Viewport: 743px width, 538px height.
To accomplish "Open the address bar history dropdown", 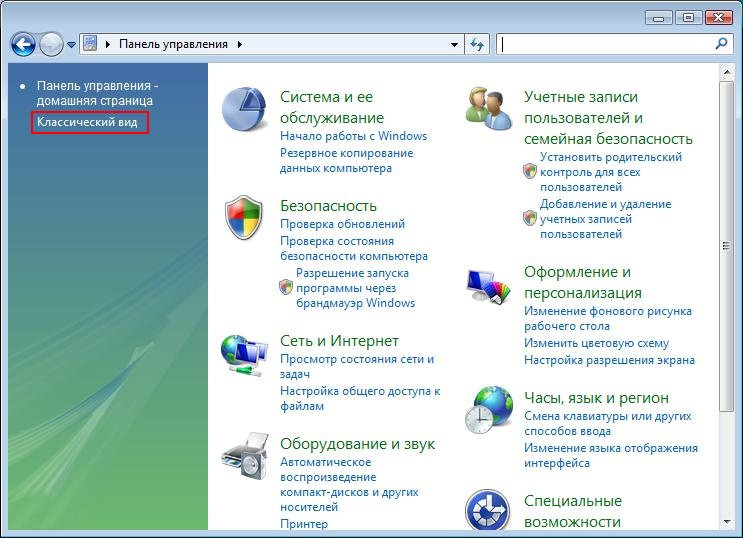I will click(454, 44).
